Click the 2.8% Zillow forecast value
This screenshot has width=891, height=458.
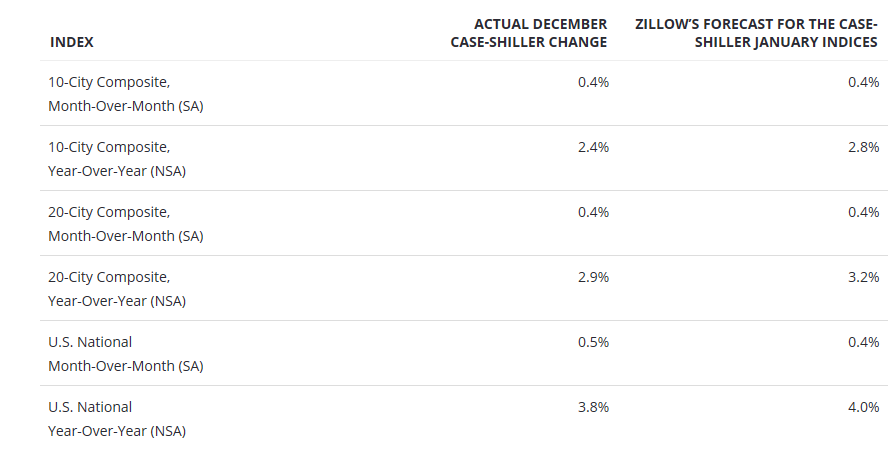[x=863, y=147]
